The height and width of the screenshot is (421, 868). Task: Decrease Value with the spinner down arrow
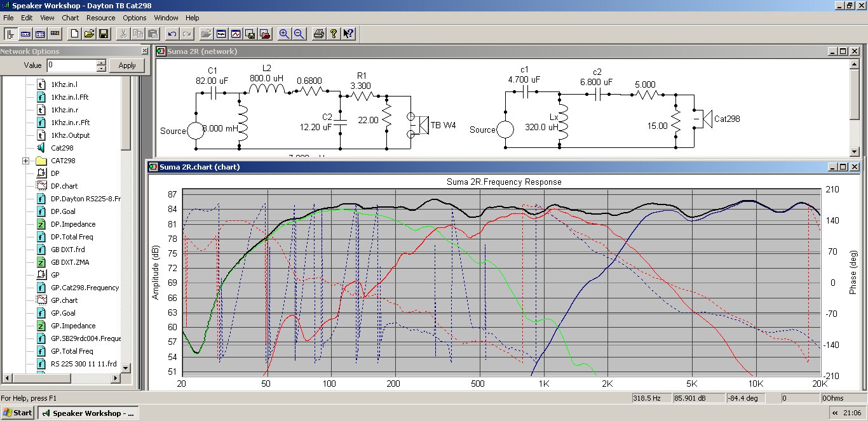tap(101, 68)
